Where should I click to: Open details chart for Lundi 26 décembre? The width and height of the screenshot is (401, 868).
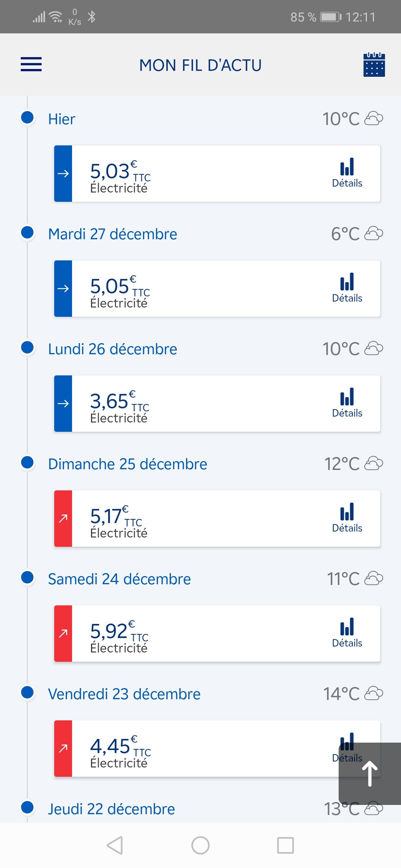point(347,403)
